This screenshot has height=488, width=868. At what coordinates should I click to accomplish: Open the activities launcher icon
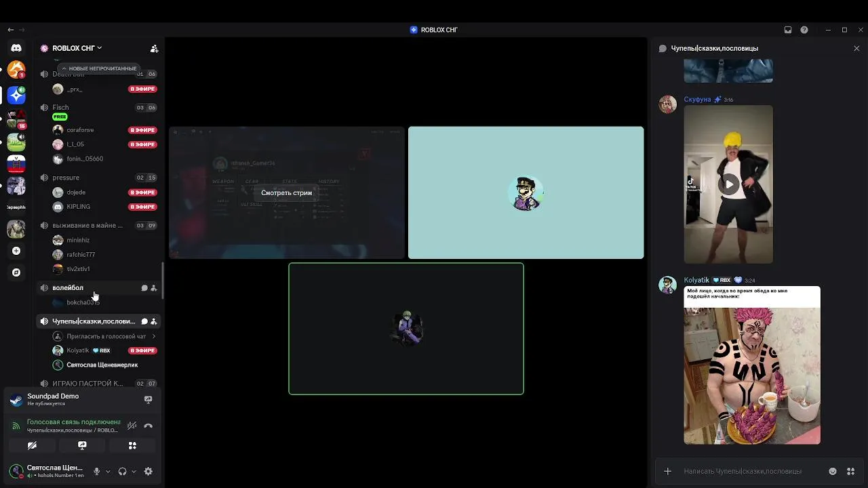[x=132, y=445]
